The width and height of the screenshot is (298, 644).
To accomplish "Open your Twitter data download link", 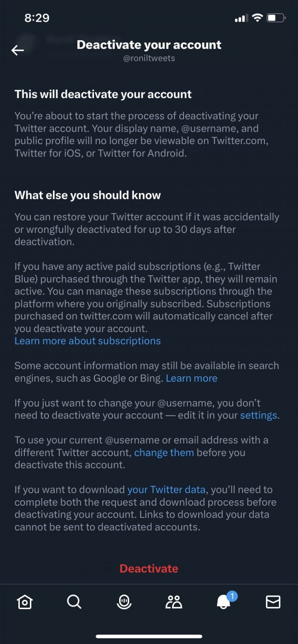I will click(x=166, y=489).
